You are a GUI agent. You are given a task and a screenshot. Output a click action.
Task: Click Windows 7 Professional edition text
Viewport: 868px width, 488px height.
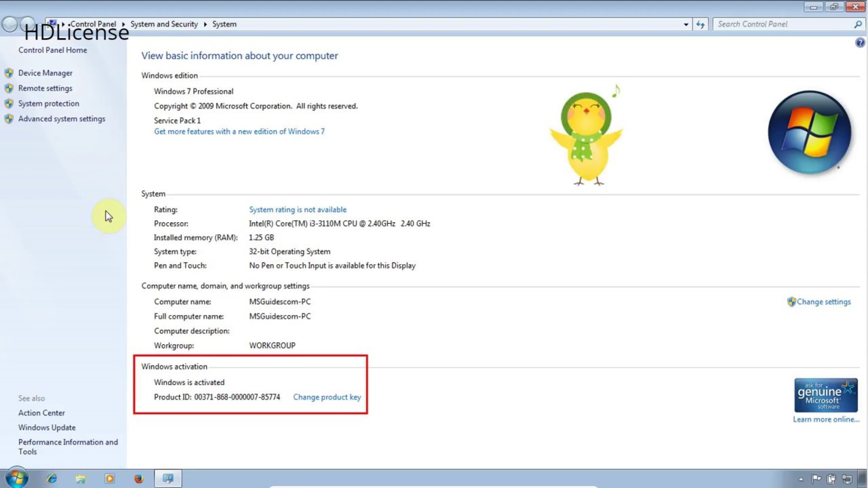[194, 91]
